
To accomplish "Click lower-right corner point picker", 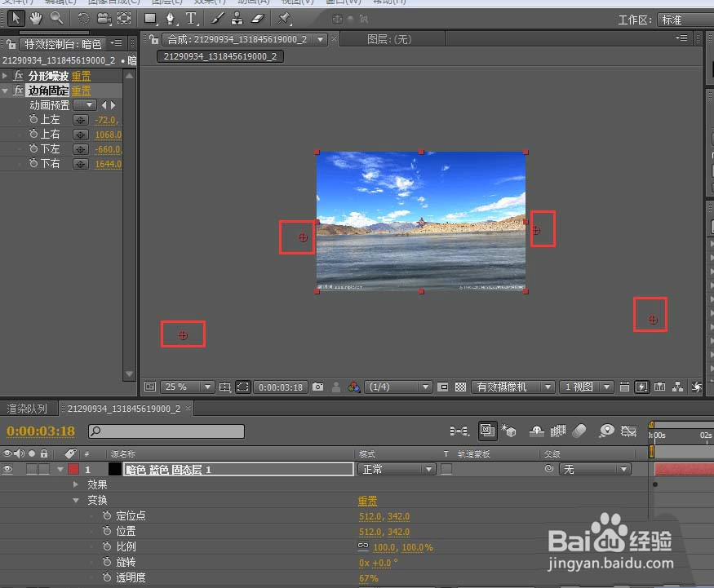I will 81,164.
